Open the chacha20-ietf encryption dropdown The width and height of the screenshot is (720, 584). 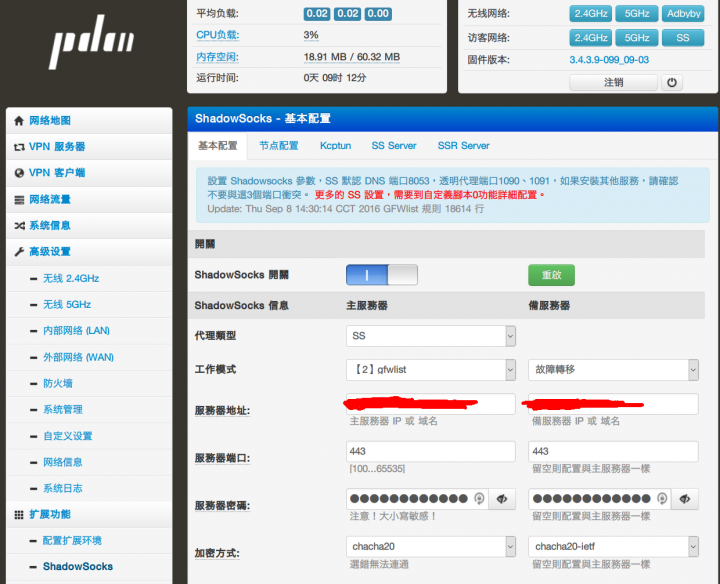pos(613,547)
